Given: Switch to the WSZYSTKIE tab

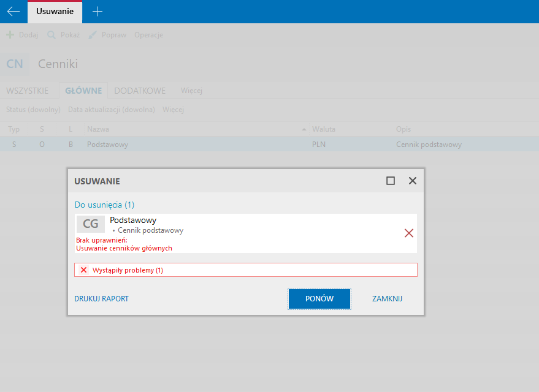Looking at the screenshot, I should (x=27, y=91).
